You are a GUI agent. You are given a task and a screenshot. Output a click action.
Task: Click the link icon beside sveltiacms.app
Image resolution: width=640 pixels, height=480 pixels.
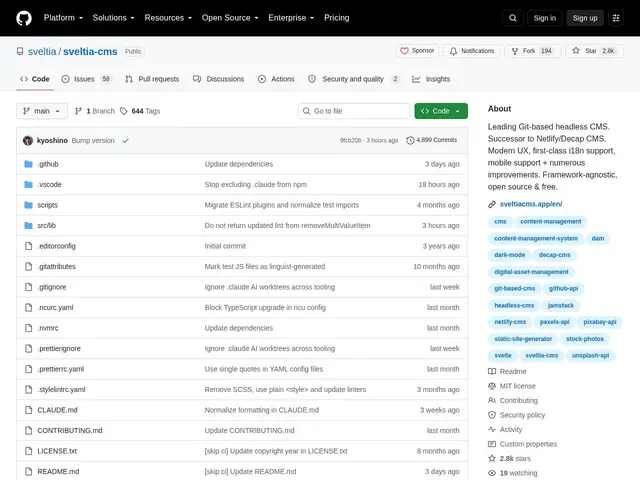492,204
